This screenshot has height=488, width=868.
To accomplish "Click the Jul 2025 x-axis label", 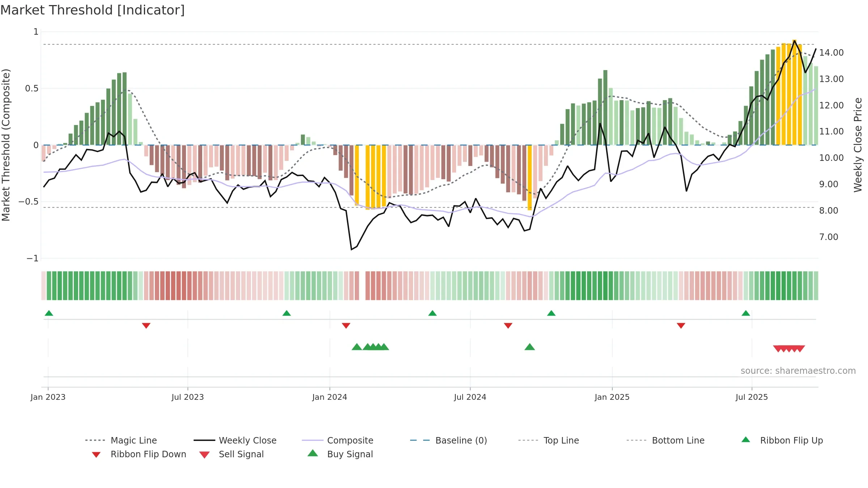I will [x=752, y=397].
